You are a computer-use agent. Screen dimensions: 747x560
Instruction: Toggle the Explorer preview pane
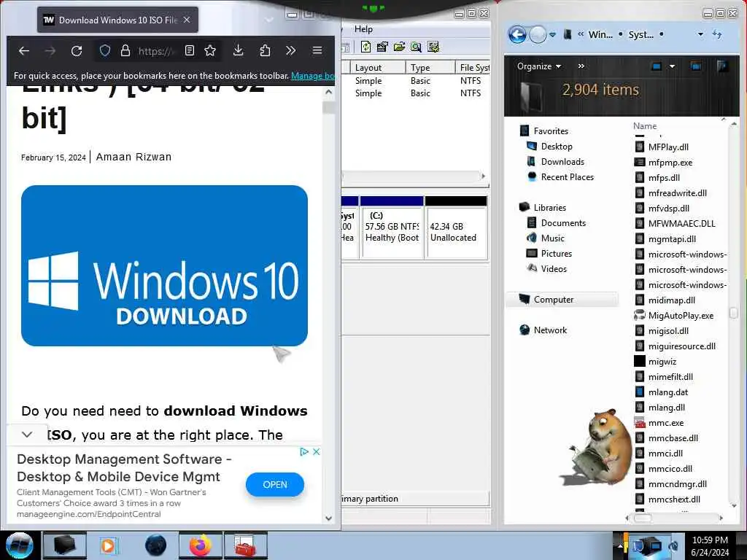695,66
